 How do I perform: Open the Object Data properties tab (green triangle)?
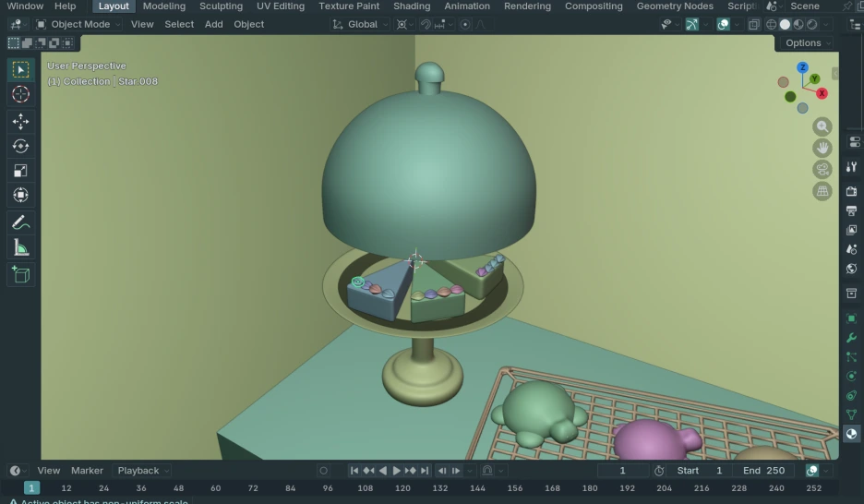(851, 414)
